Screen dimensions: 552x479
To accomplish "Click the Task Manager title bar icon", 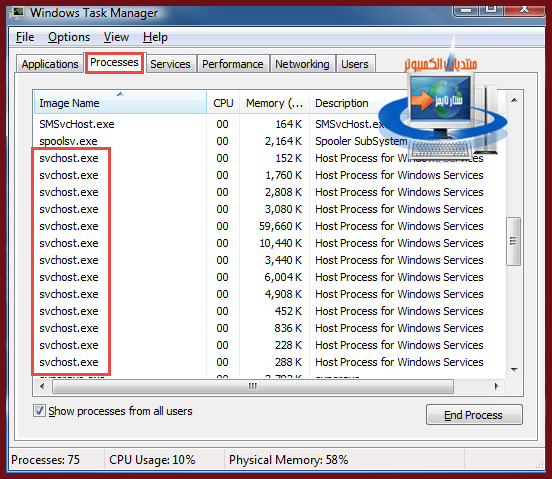I will [17, 13].
